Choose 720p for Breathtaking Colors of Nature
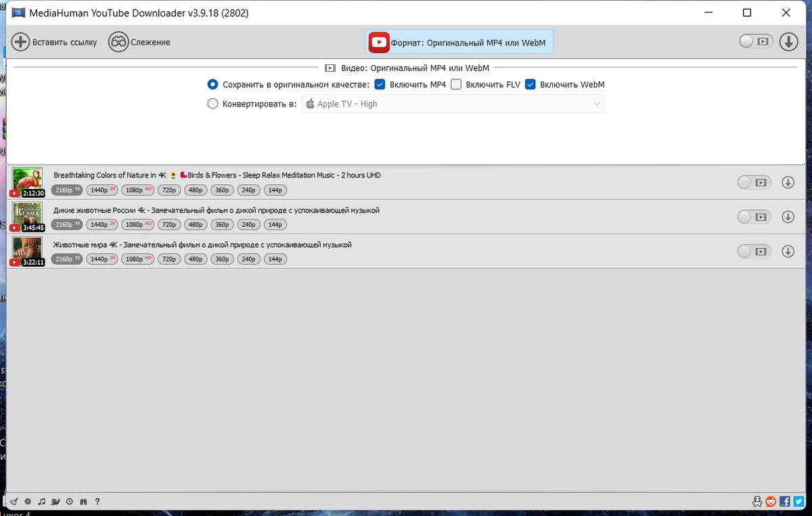 tap(169, 190)
